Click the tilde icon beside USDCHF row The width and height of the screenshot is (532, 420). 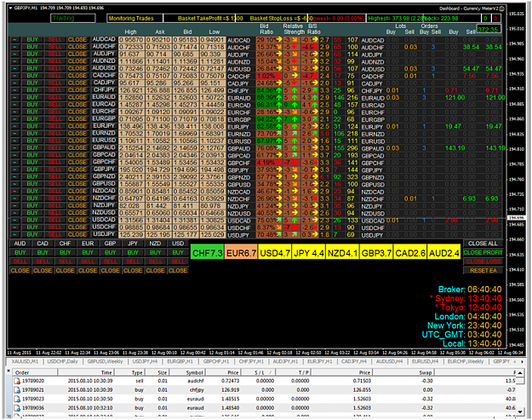pos(14,227)
